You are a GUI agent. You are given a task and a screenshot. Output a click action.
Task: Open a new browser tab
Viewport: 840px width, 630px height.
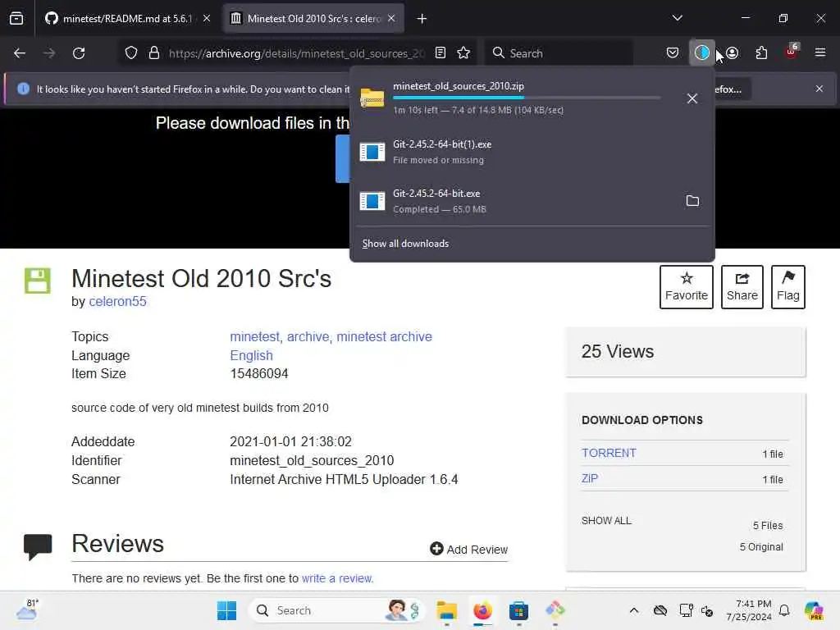422,19
